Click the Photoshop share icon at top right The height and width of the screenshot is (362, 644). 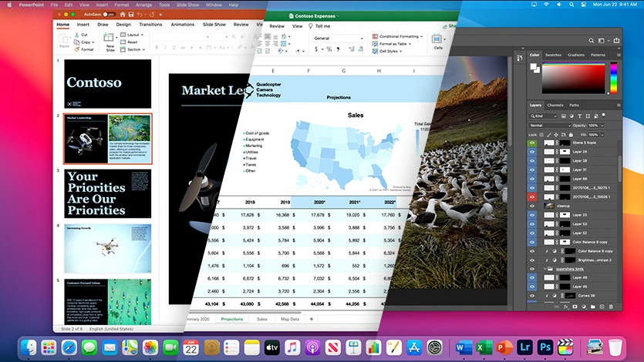616,41
